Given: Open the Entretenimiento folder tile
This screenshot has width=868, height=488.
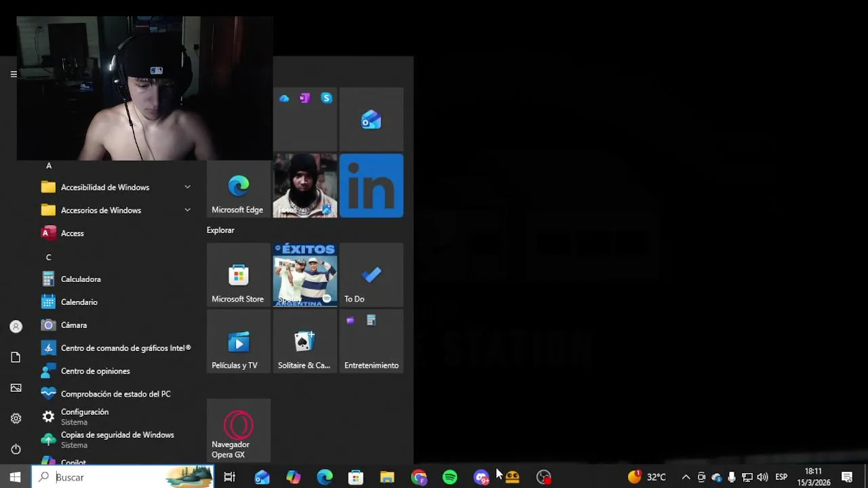Looking at the screenshot, I should pyautogui.click(x=372, y=342).
